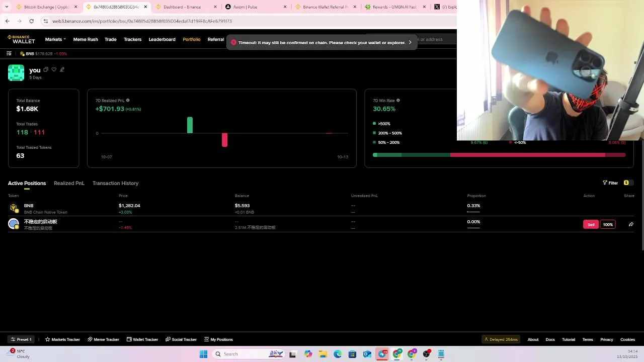The height and width of the screenshot is (362, 644).
Task: Click the green PnL bar in chart
Action: coord(190,125)
